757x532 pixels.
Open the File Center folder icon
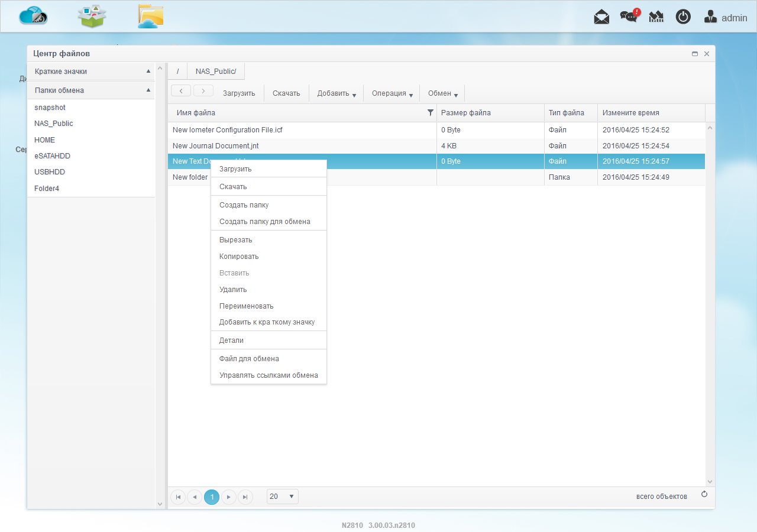(x=151, y=16)
